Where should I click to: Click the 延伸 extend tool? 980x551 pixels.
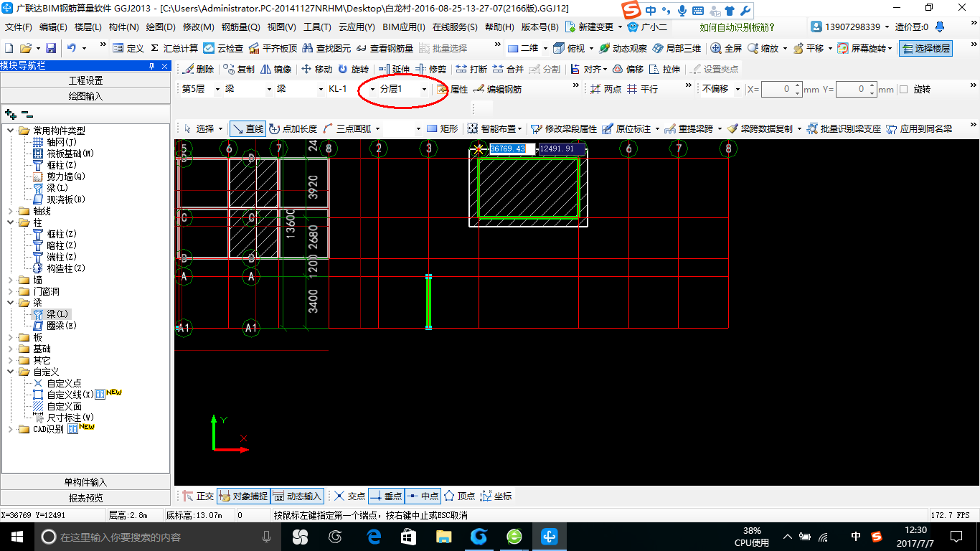click(x=394, y=70)
